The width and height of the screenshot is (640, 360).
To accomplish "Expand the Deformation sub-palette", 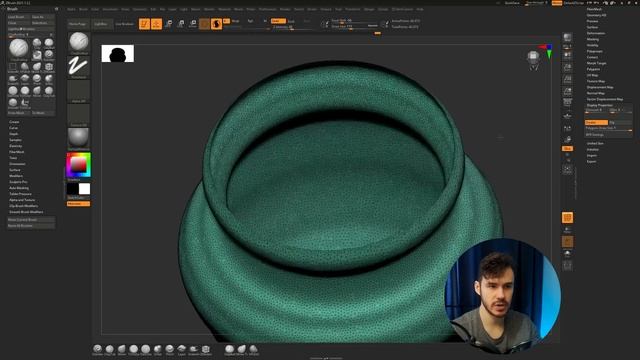I will point(596,33).
